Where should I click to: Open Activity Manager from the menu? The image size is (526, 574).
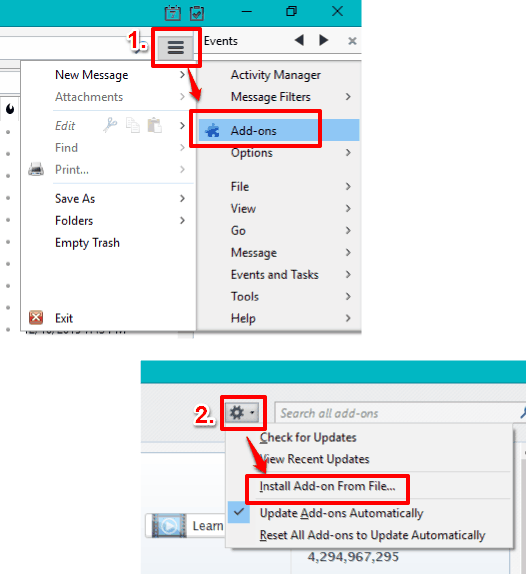[x=276, y=75]
